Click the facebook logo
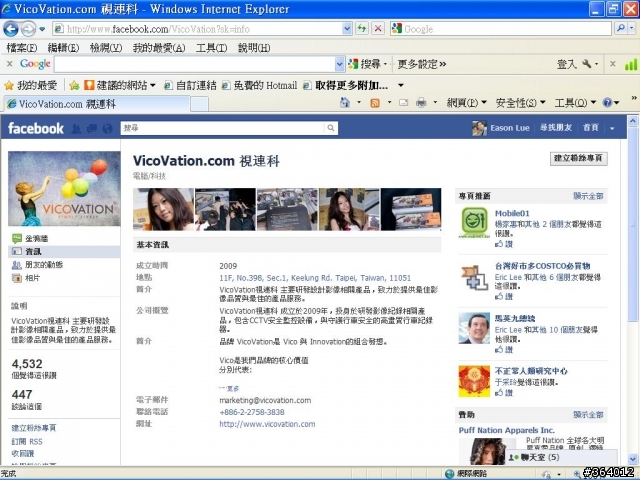The height and width of the screenshot is (480, 640). point(36,128)
